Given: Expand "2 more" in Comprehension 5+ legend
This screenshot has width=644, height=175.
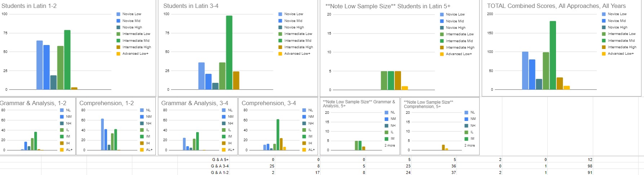Looking at the screenshot, I should coord(469,145).
